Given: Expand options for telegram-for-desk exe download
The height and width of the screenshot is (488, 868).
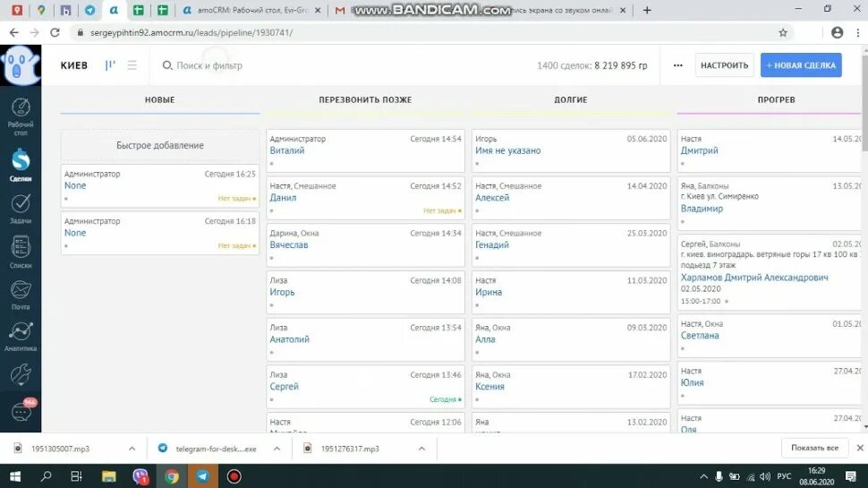Looking at the screenshot, I should coord(277,449).
